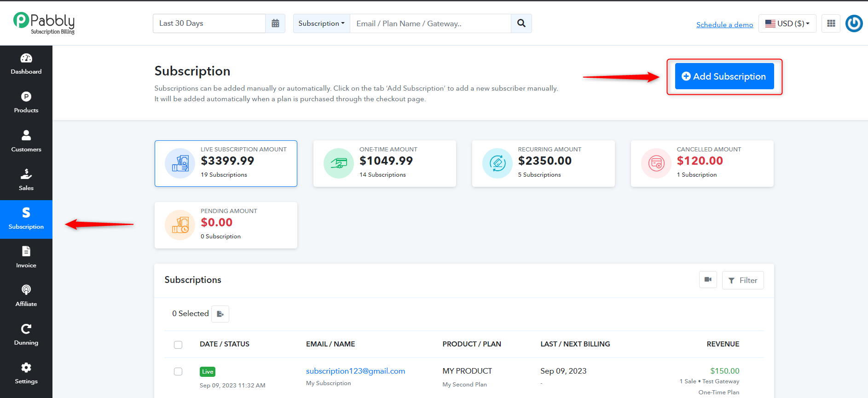Click the 0 Selected label
This screenshot has height=398, width=868.
point(191,313)
